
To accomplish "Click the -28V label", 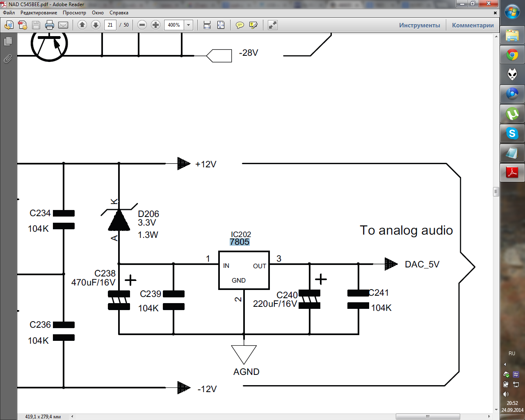I will tap(249, 53).
